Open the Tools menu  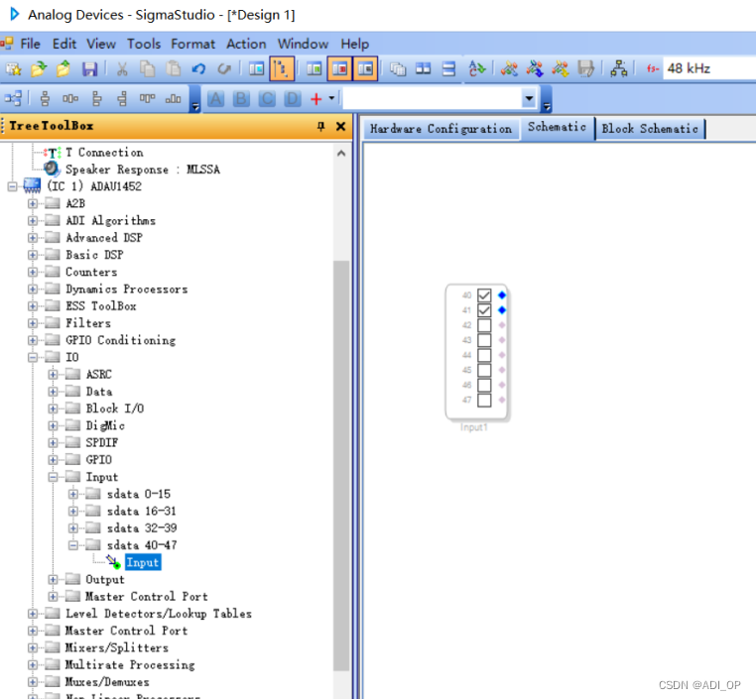tap(144, 44)
